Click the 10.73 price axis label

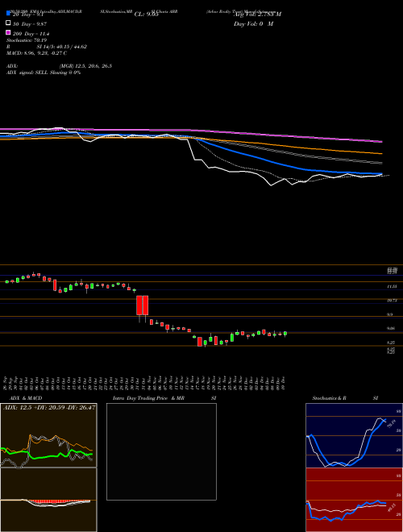393,301
